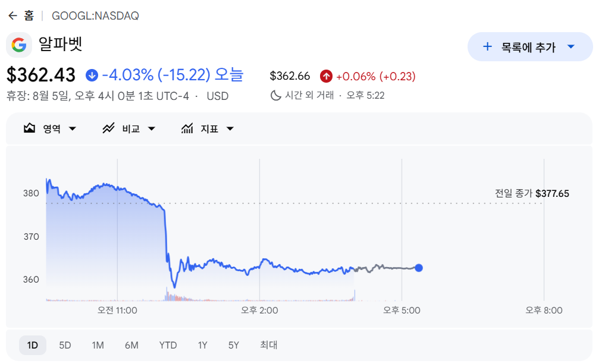The height and width of the screenshot is (364, 602).
Task: Click the 지표 indicators chart icon
Action: 187,128
